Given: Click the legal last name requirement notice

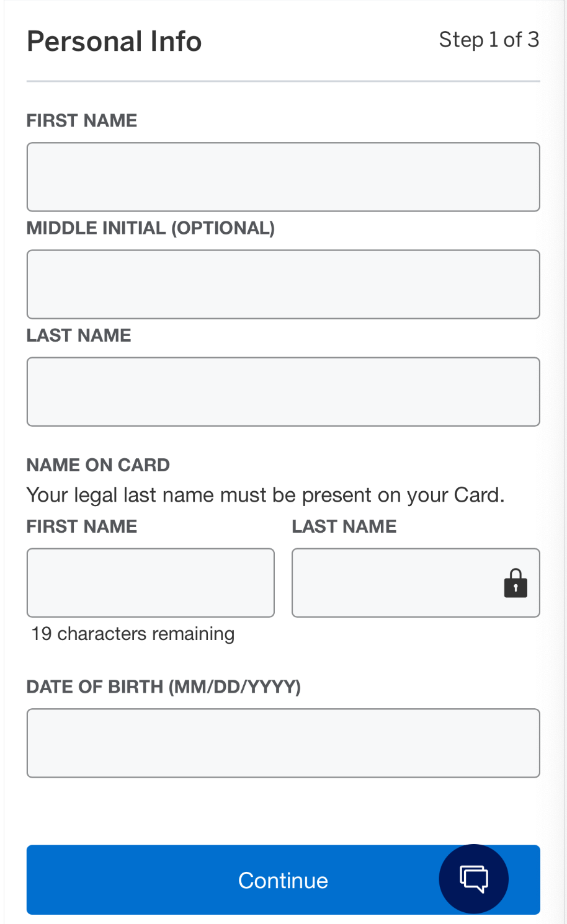Looking at the screenshot, I should pyautogui.click(x=266, y=495).
